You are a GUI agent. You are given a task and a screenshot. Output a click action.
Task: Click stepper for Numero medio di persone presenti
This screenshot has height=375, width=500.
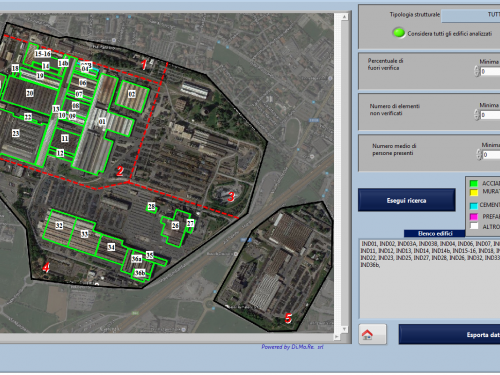(x=479, y=154)
